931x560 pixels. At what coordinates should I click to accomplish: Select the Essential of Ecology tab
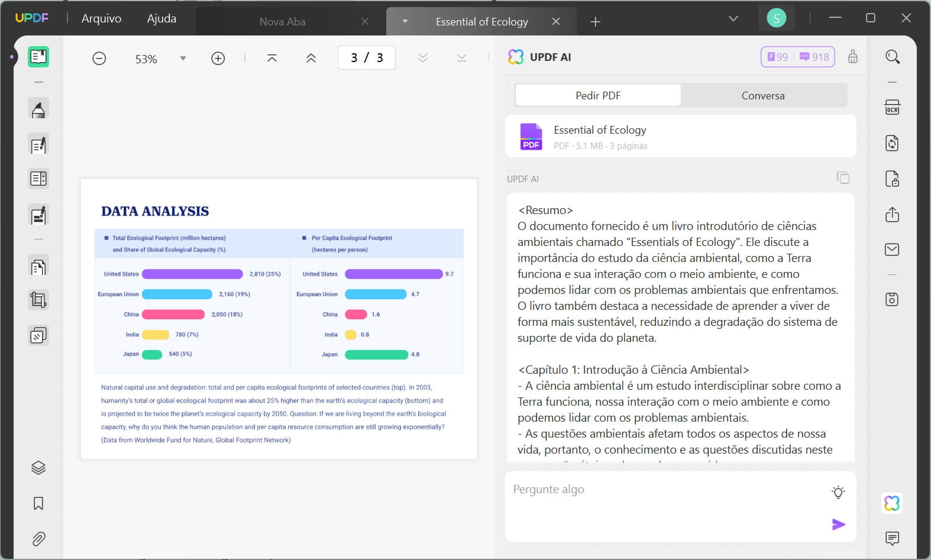481,22
